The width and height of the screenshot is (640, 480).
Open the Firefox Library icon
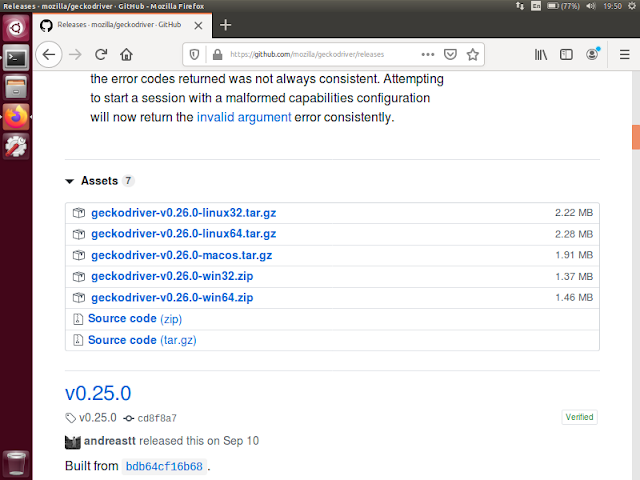(x=540, y=55)
